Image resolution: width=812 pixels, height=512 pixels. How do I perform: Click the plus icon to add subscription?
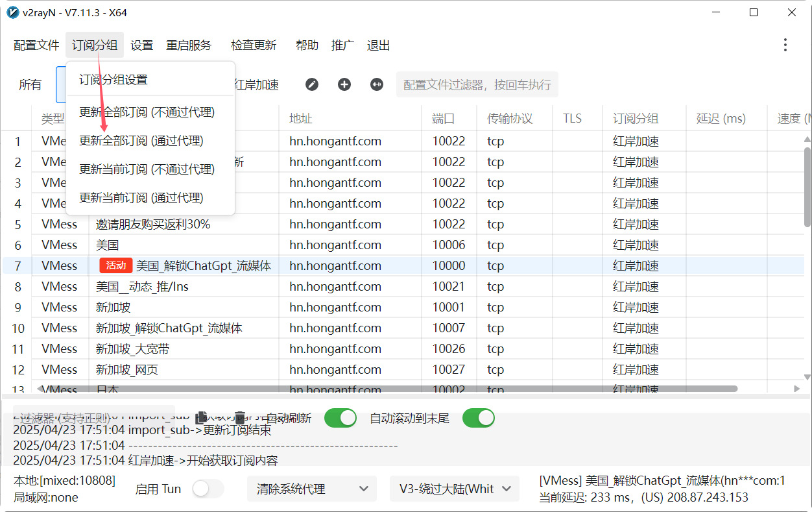pos(344,84)
